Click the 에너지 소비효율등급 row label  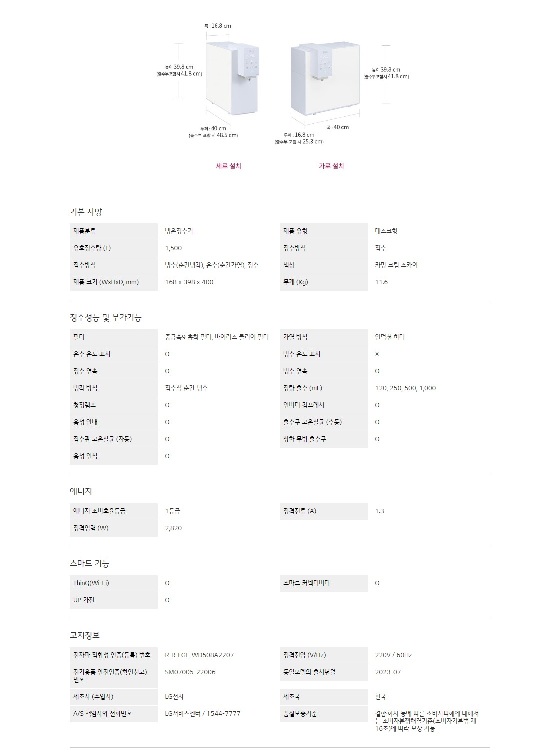(99, 511)
